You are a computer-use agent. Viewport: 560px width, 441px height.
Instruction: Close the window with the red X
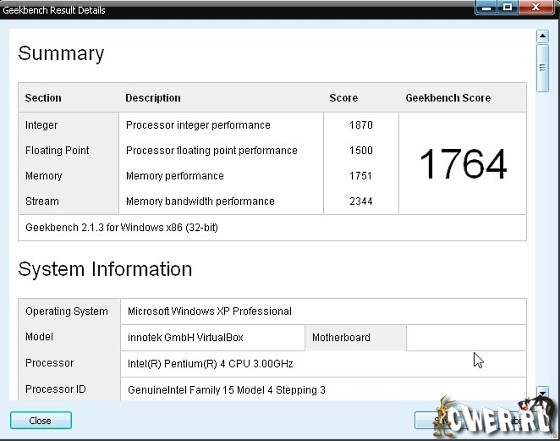click(x=535, y=7)
